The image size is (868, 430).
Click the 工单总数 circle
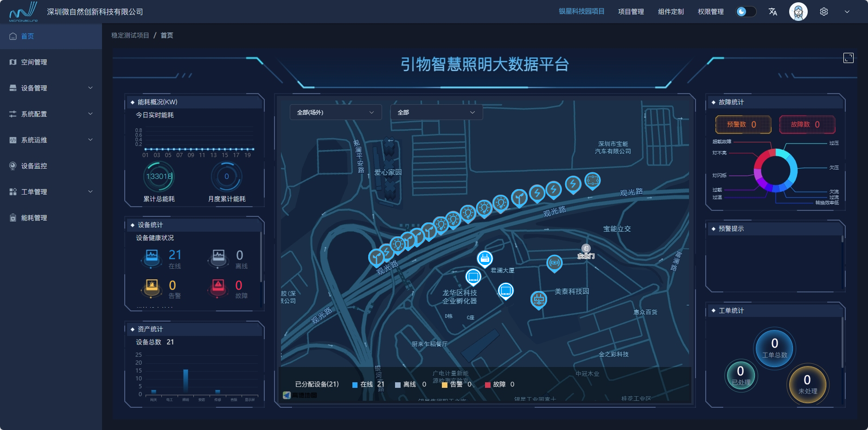coord(774,348)
